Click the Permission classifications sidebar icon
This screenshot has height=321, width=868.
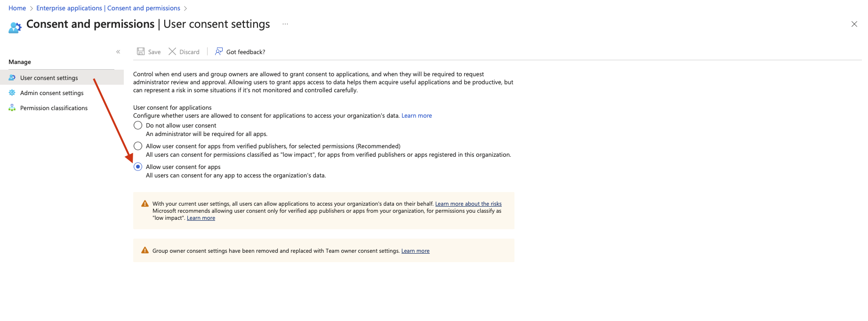coord(12,108)
